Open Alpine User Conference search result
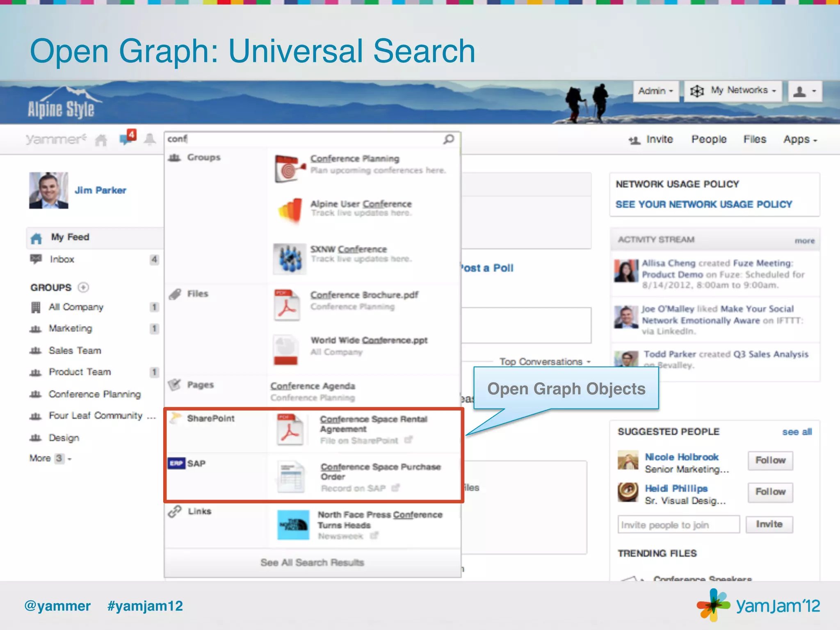 361,204
